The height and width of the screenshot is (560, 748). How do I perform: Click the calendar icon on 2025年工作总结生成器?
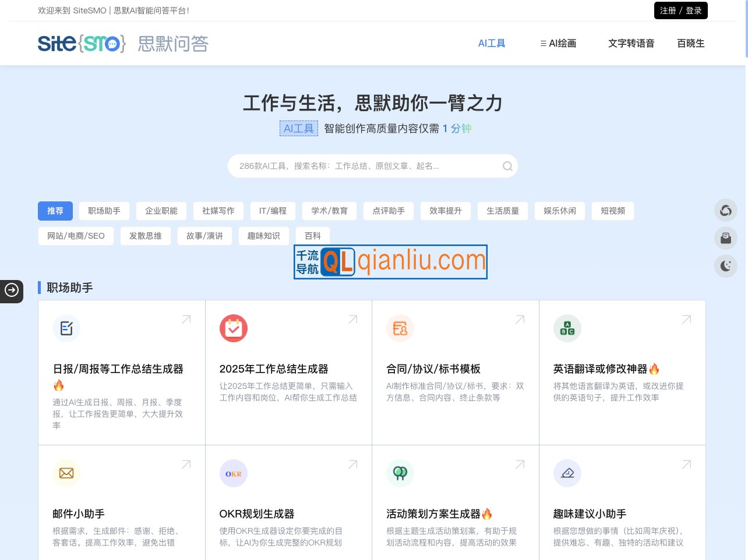(234, 328)
